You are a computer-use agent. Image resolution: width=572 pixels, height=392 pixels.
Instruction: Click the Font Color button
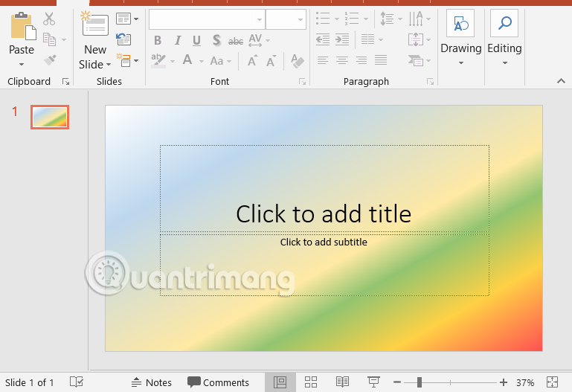click(x=187, y=60)
